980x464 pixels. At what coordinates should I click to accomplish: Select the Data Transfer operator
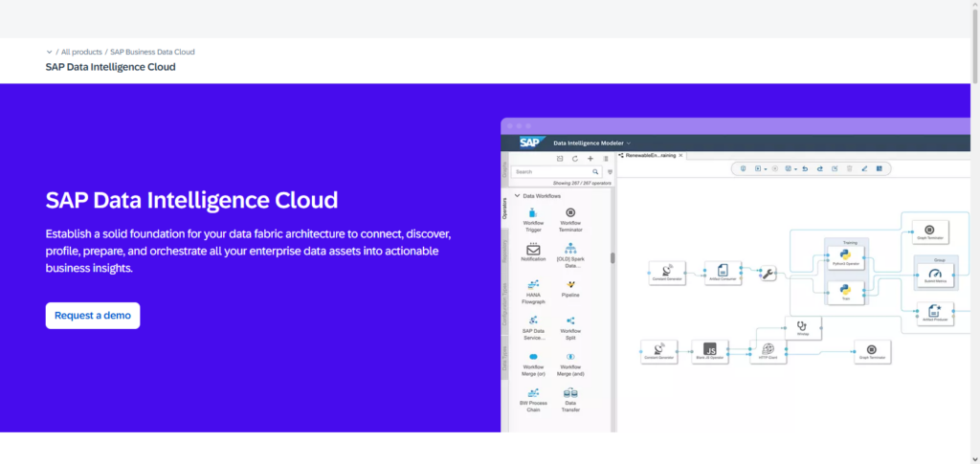(570, 400)
